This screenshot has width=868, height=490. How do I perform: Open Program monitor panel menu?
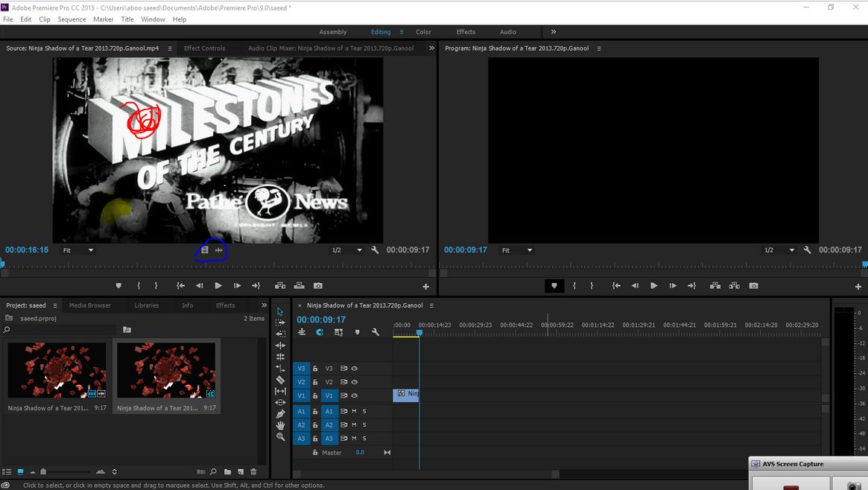point(599,48)
